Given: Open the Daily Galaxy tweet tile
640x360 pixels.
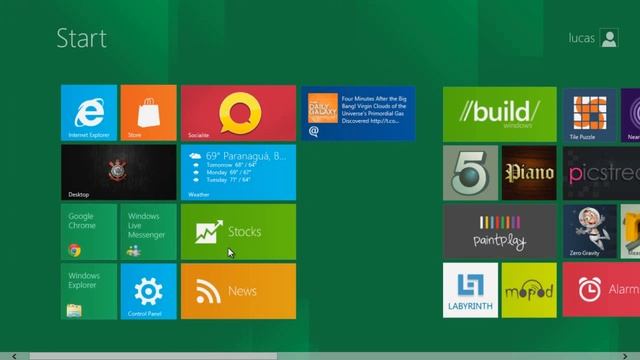Looking at the screenshot, I should click(x=358, y=113).
